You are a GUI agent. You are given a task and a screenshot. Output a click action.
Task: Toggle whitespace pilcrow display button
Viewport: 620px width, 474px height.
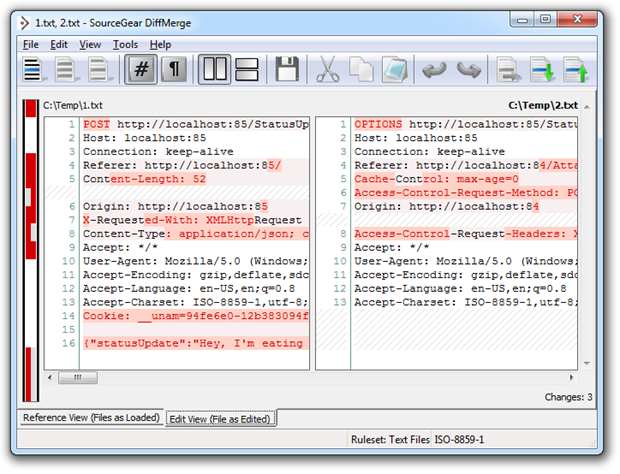coord(174,70)
